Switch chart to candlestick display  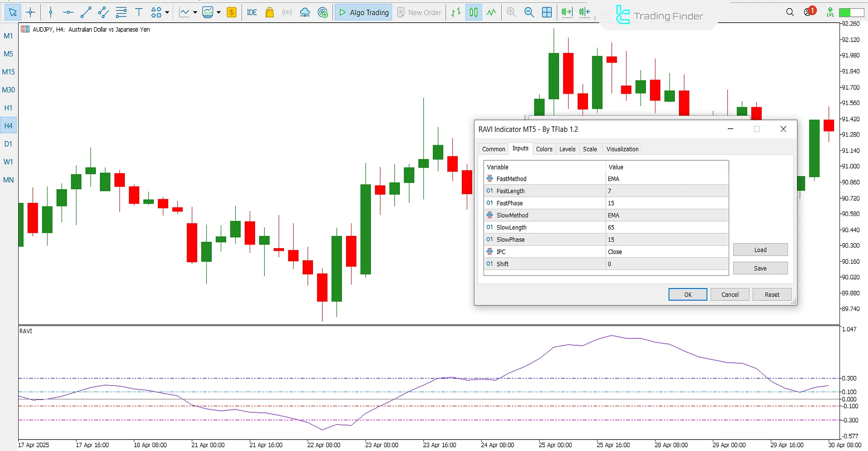pos(473,12)
